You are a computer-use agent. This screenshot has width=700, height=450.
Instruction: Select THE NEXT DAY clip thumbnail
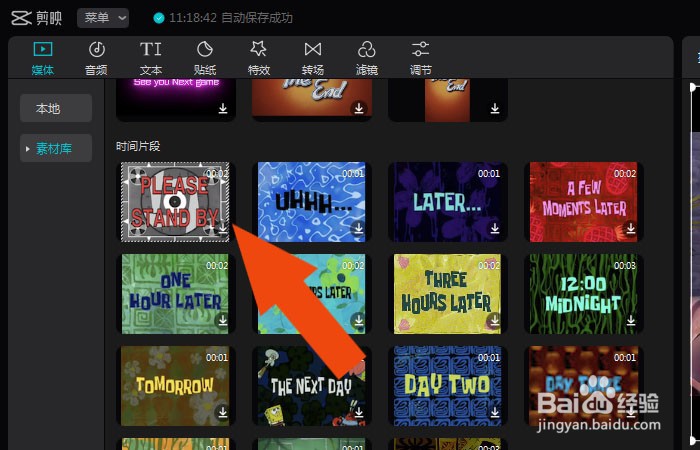coord(312,386)
